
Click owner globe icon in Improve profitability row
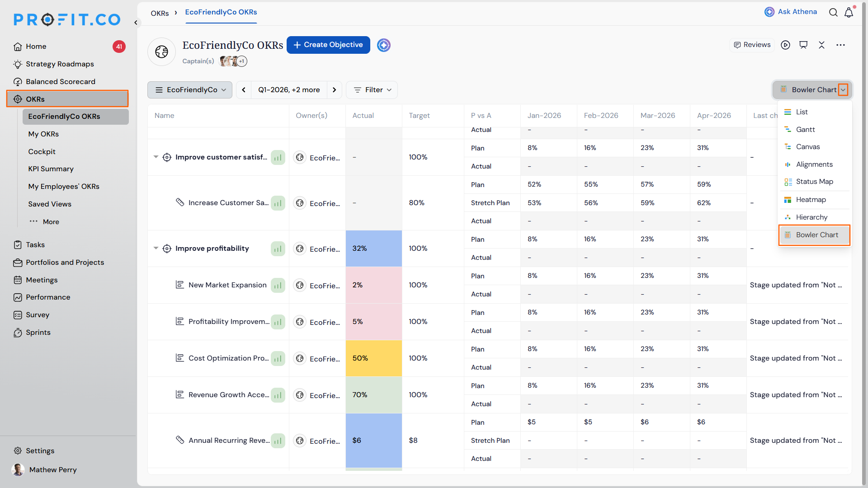point(300,249)
